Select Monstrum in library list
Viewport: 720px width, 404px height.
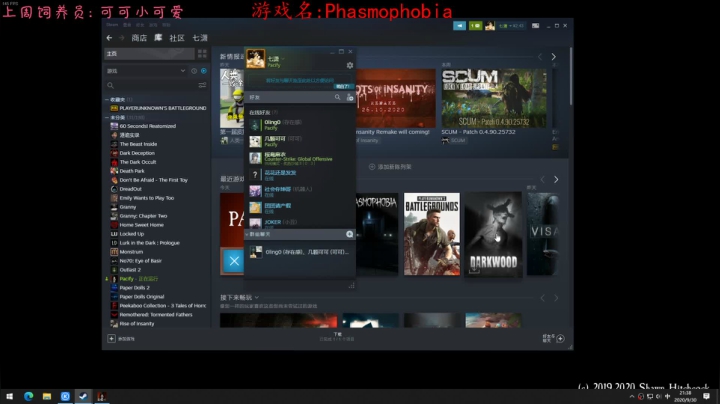pos(127,252)
